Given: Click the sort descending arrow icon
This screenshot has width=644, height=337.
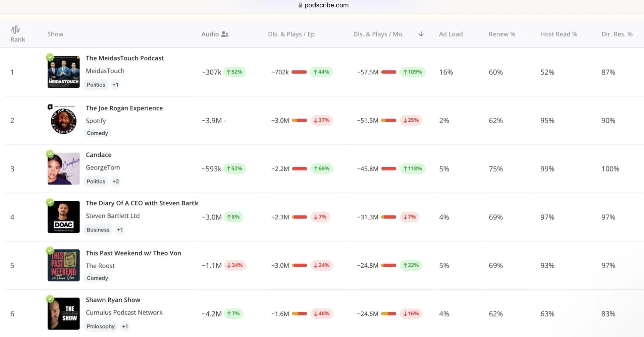Looking at the screenshot, I should coord(421,34).
